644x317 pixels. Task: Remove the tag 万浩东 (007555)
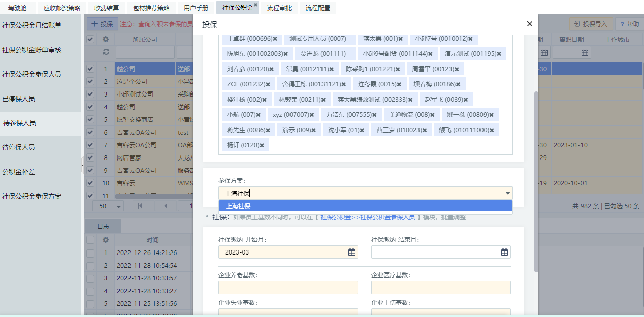pyautogui.click(x=375, y=115)
